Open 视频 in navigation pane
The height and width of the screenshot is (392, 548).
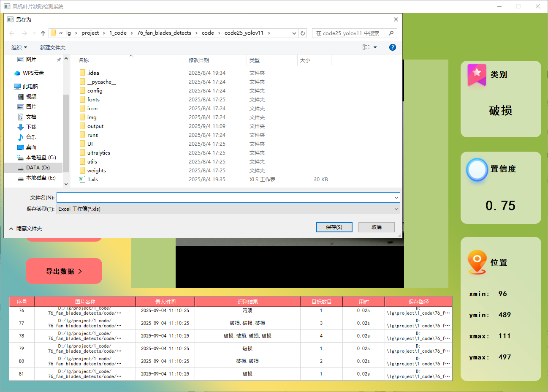[31, 97]
